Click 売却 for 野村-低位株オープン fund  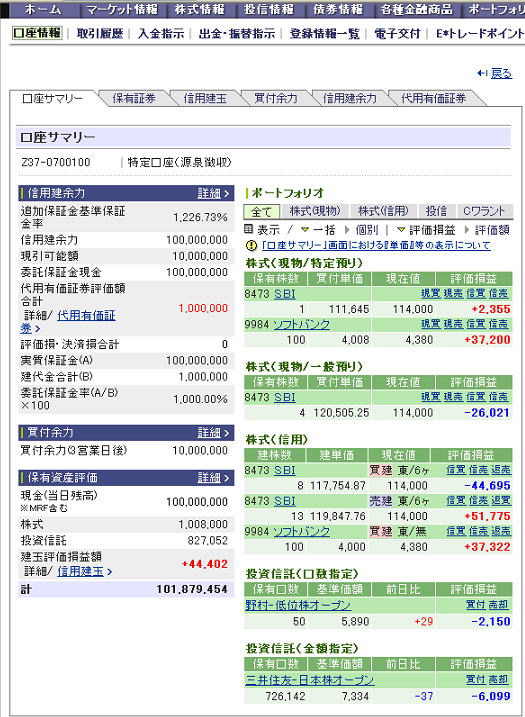point(498,605)
